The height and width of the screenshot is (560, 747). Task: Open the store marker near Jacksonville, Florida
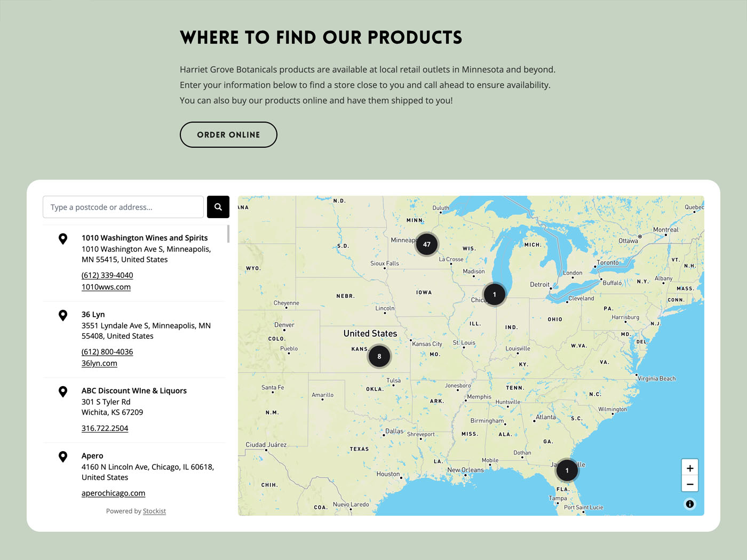click(567, 470)
